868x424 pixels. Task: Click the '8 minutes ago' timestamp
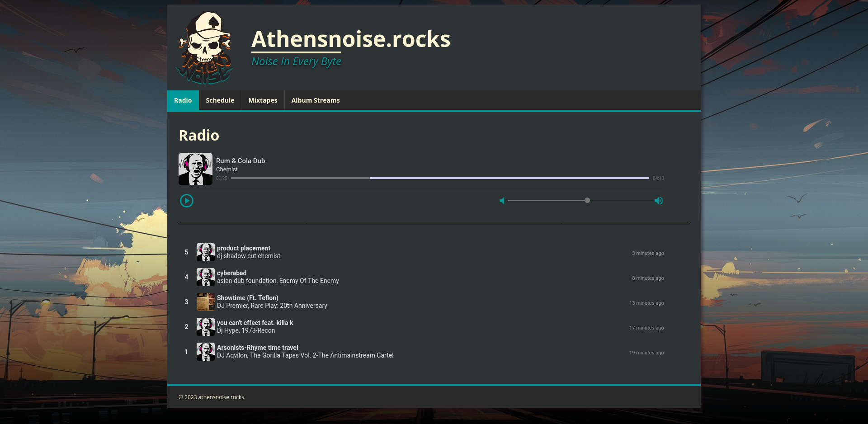pos(648,278)
